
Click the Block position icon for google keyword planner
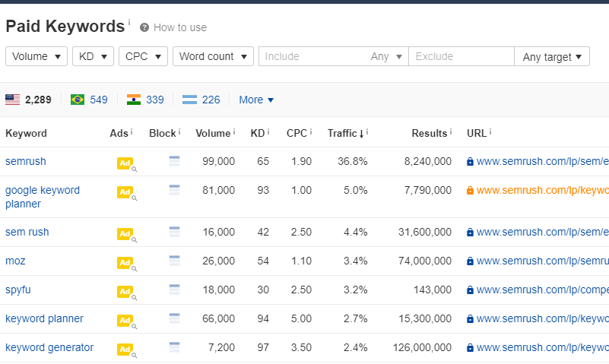174,190
